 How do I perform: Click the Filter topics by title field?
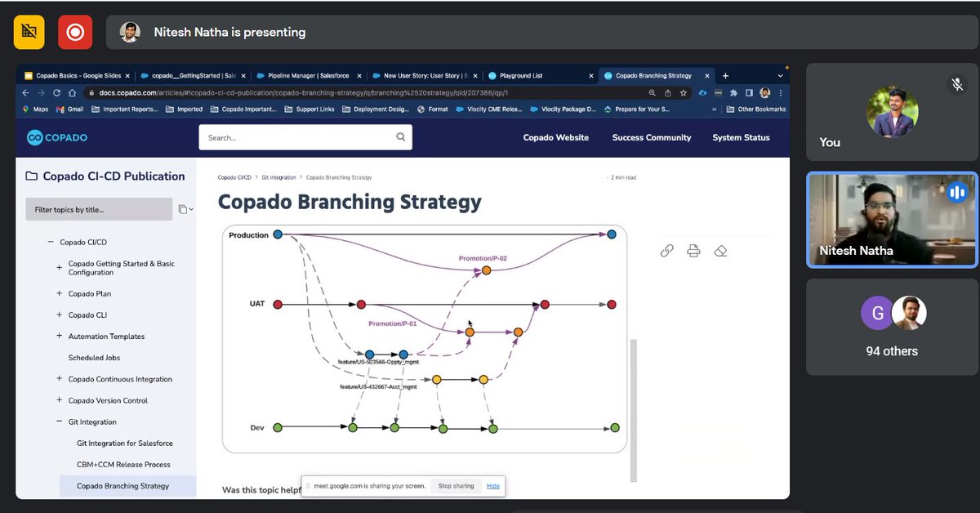click(99, 210)
